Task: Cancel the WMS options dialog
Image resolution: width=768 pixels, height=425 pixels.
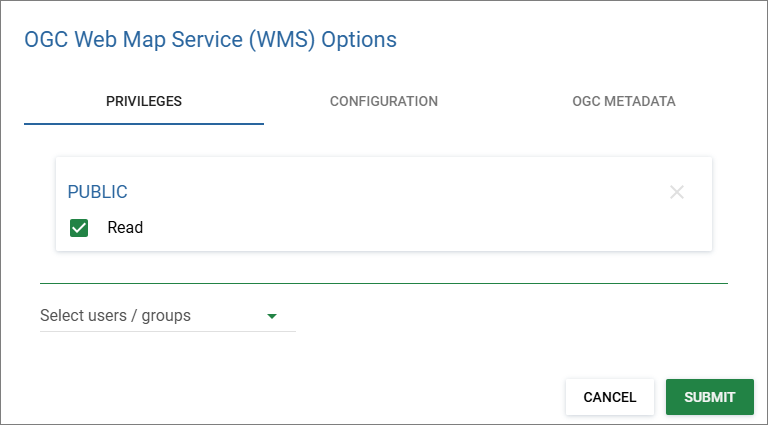Action: click(609, 397)
